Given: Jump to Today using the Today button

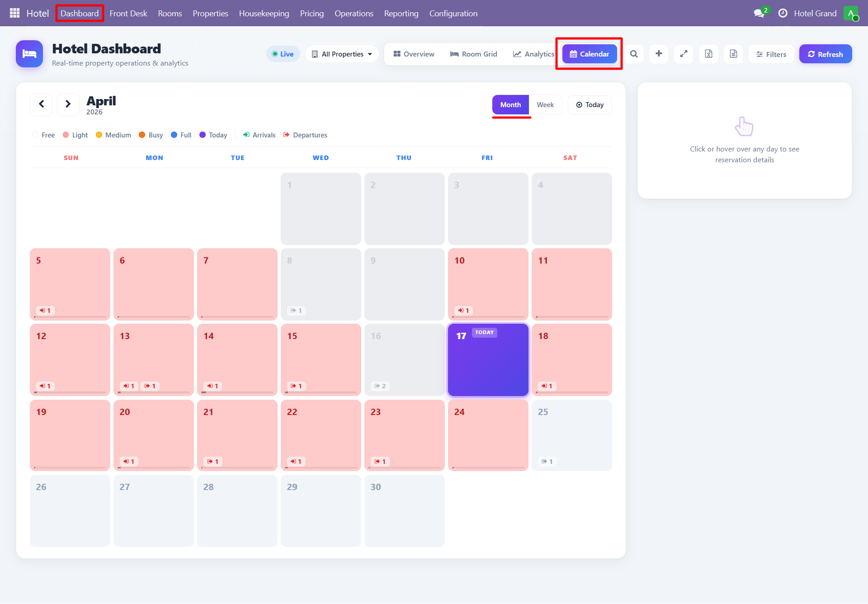Looking at the screenshot, I should [590, 104].
